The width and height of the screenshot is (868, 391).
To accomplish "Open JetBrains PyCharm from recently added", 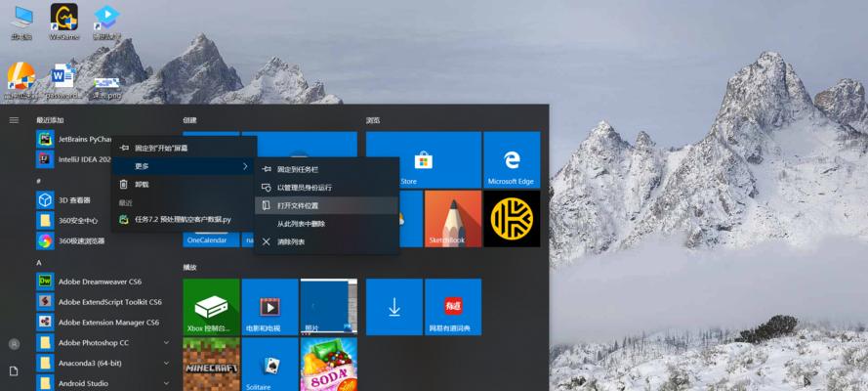I will (x=75, y=140).
